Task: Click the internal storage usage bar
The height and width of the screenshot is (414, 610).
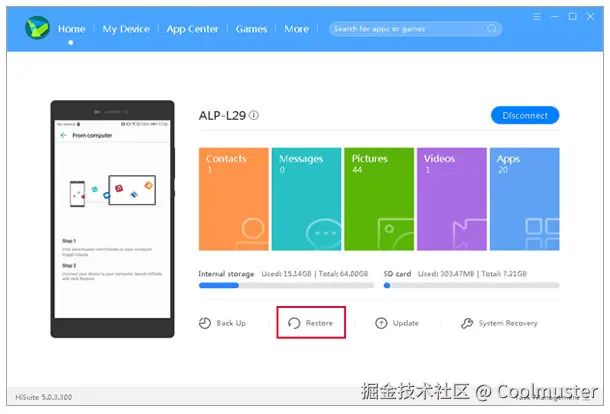Action: [286, 285]
